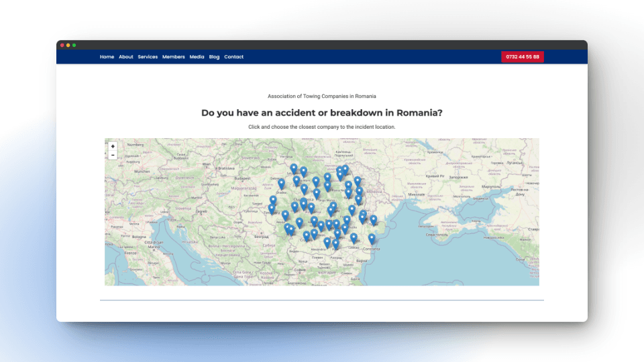Go to the About page

[126, 57]
